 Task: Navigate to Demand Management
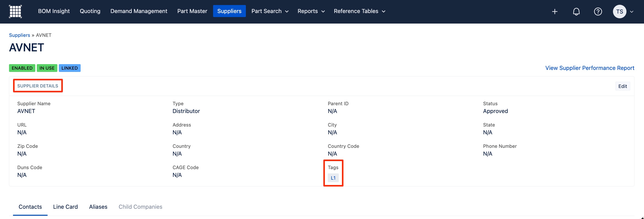(x=139, y=11)
